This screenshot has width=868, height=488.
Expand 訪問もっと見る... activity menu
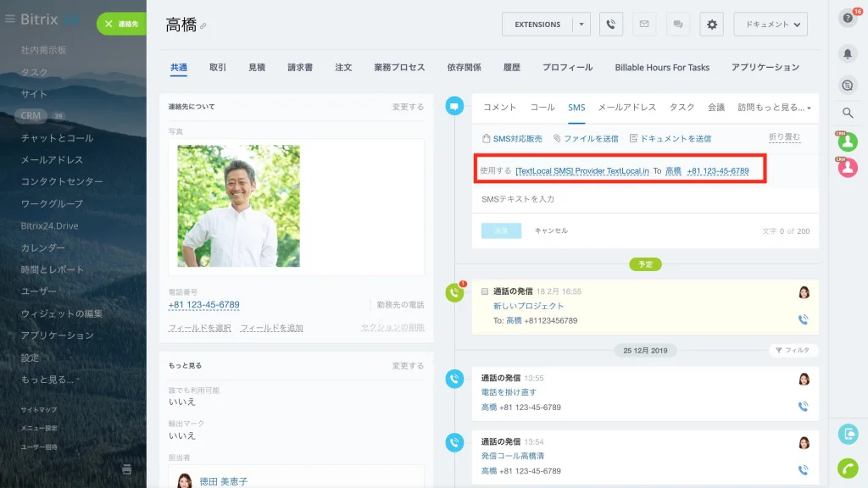(774, 108)
